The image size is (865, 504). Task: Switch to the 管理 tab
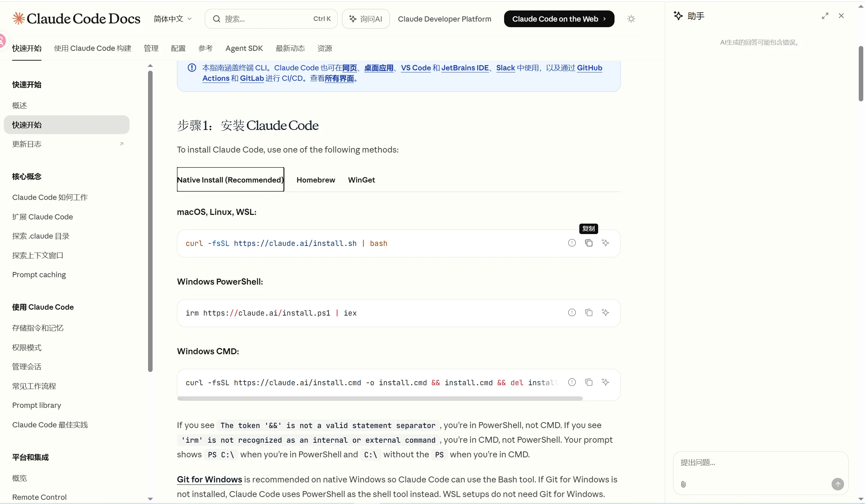(x=151, y=48)
